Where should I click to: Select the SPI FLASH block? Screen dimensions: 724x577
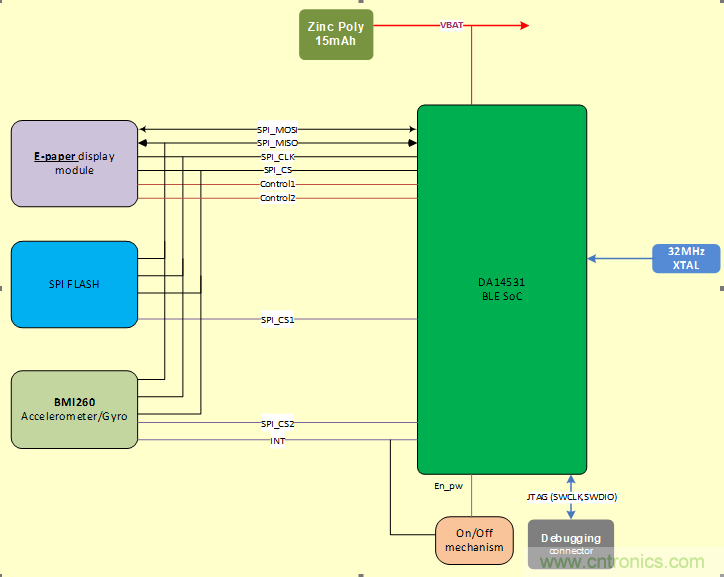pos(74,284)
